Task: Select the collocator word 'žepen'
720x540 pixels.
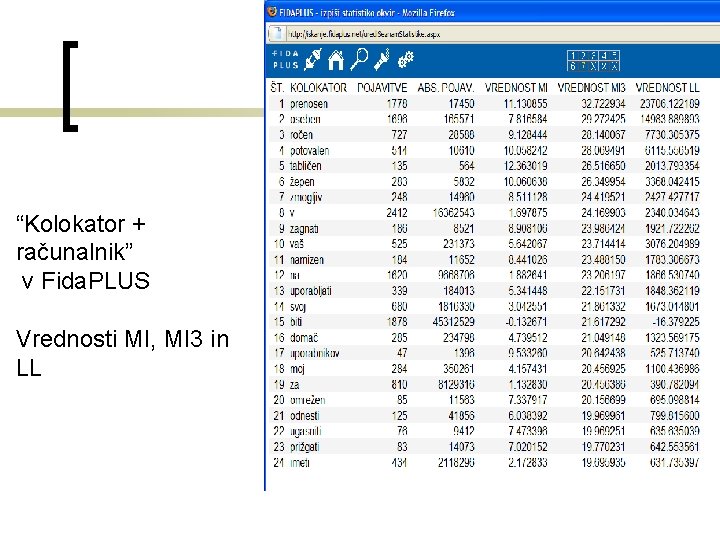Action: tap(302, 182)
